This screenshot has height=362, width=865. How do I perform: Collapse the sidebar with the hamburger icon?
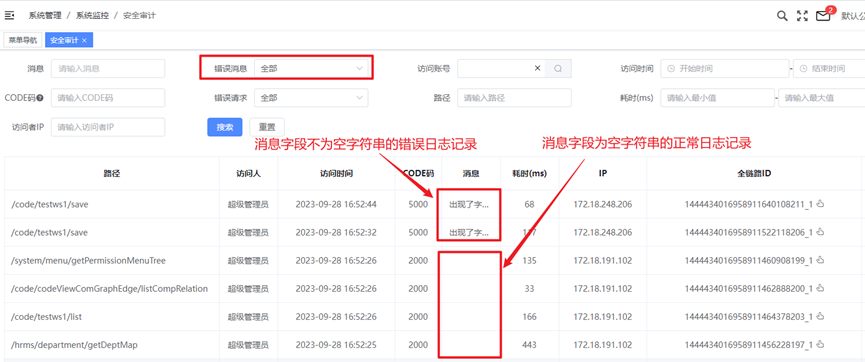(9, 15)
